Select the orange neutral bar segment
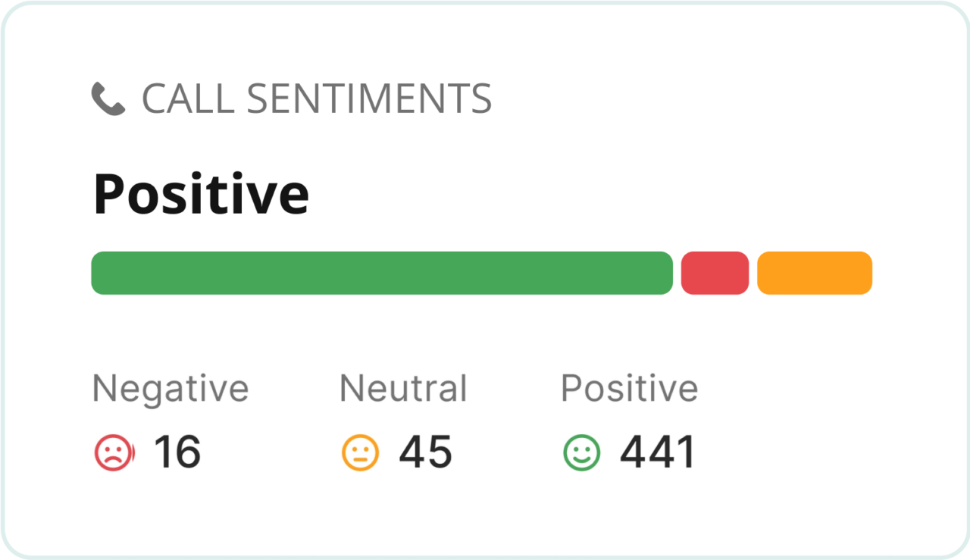This screenshot has width=970, height=560. tap(815, 273)
